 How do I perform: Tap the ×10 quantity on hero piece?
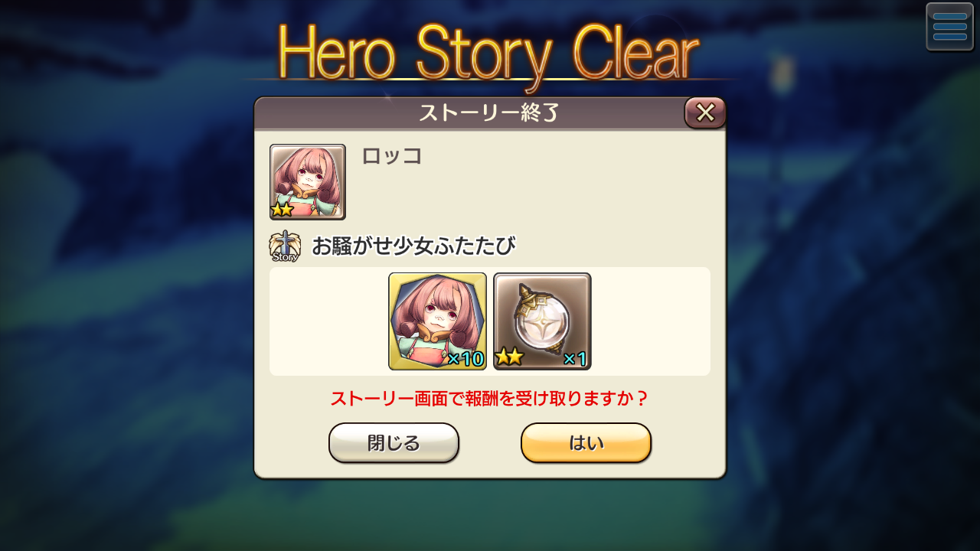pos(465,359)
